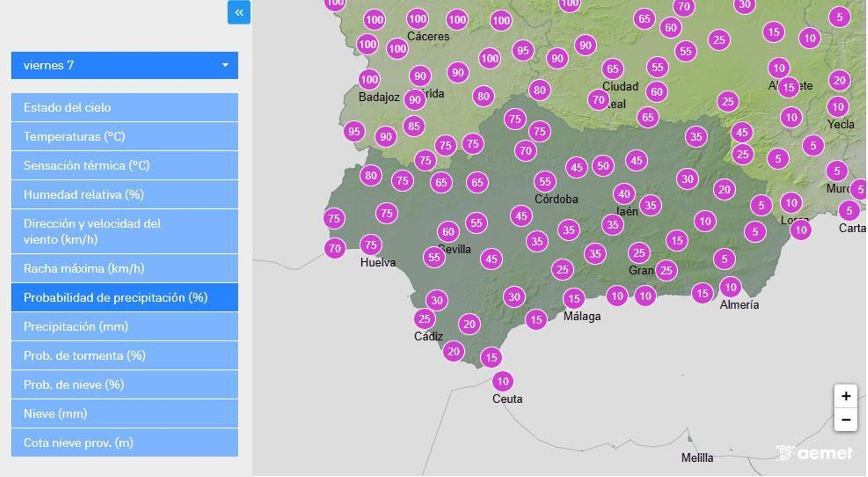Switch to Precipitación (mm) layer
868x477 pixels.
coord(124,326)
